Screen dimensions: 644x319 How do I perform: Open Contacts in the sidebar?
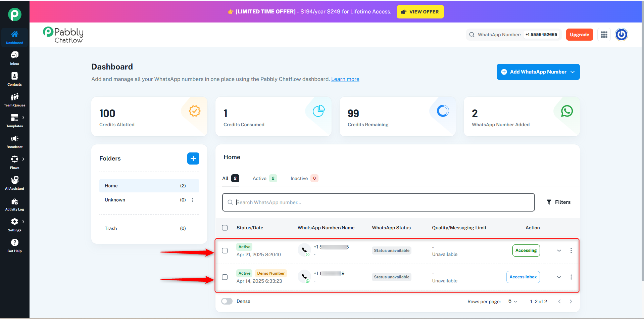[14, 79]
